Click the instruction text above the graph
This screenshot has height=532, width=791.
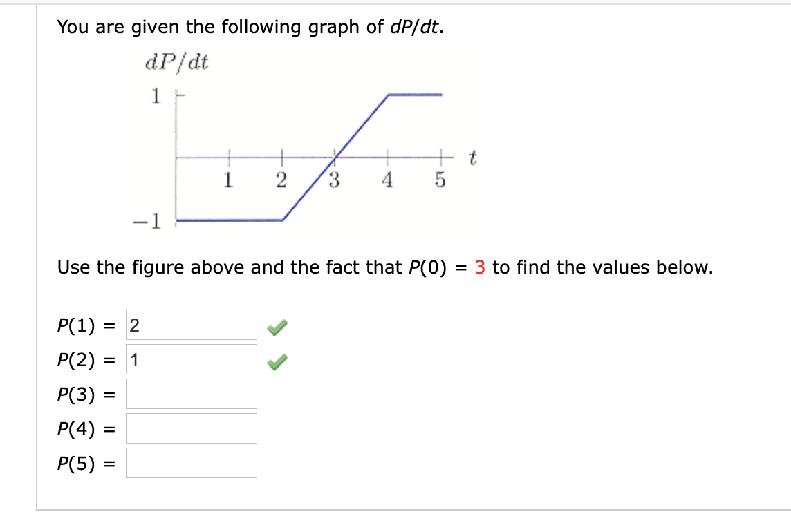[x=242, y=27]
